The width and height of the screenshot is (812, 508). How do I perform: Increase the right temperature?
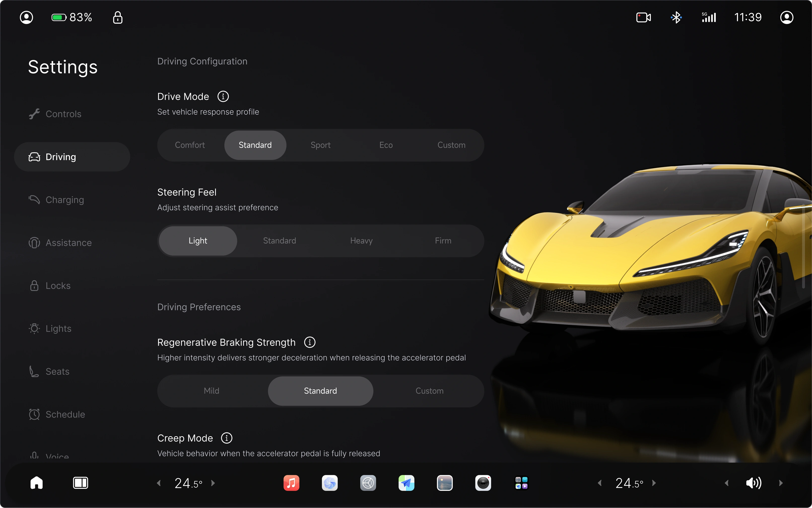(654, 483)
